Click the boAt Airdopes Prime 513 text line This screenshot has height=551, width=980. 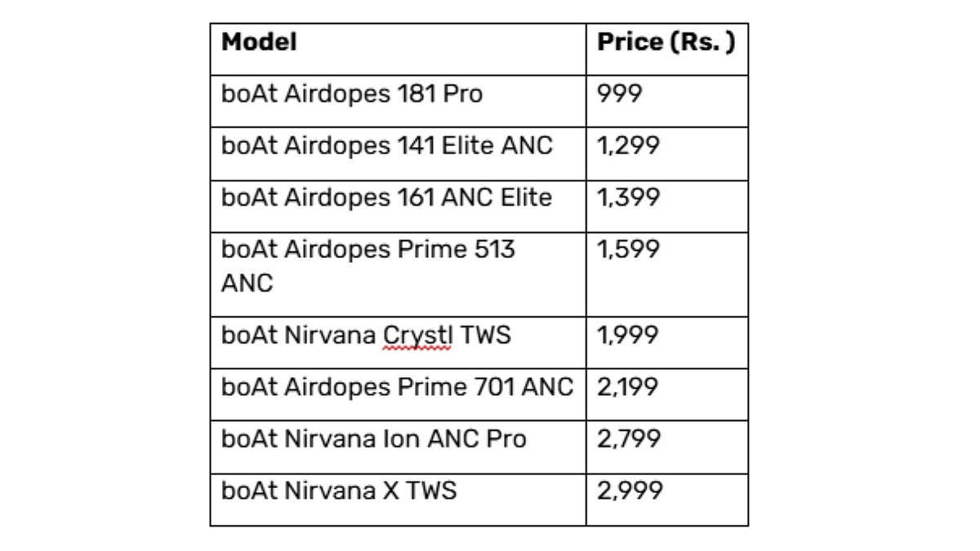(367, 249)
